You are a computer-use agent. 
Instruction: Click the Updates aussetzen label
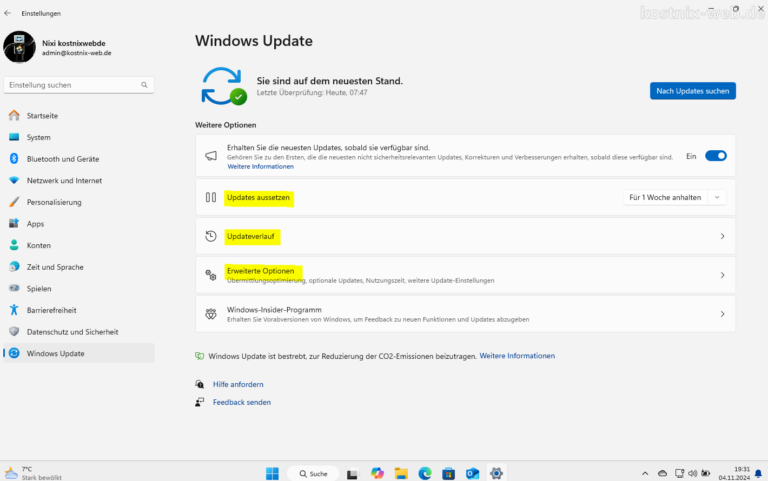pyautogui.click(x=258, y=197)
